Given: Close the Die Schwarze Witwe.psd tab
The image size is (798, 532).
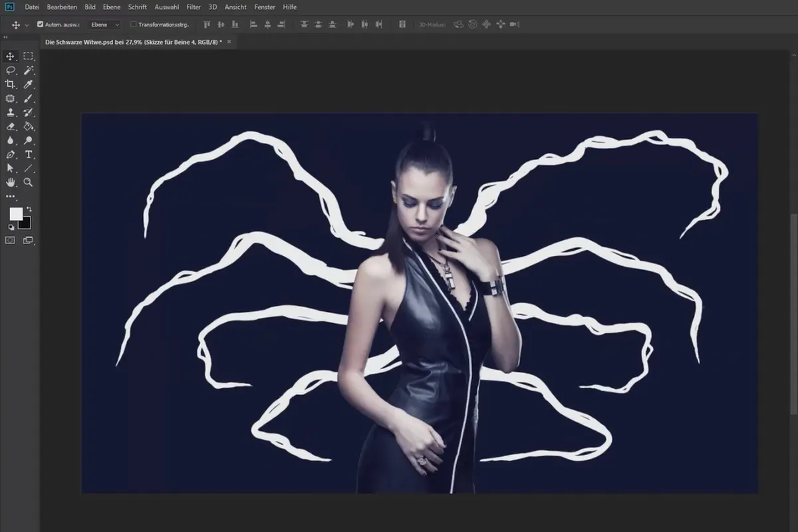Looking at the screenshot, I should (x=229, y=41).
